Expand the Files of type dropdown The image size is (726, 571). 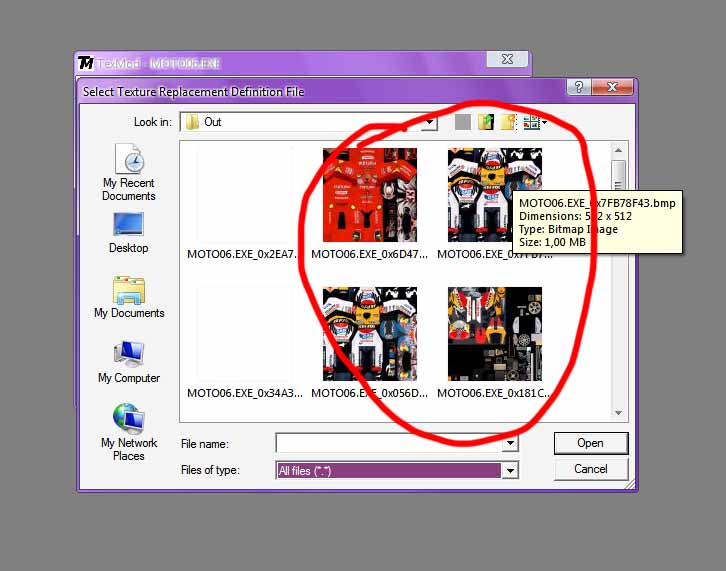(x=510, y=471)
